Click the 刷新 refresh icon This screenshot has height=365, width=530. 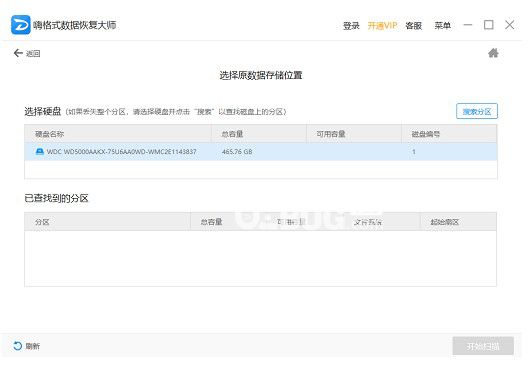click(x=18, y=346)
